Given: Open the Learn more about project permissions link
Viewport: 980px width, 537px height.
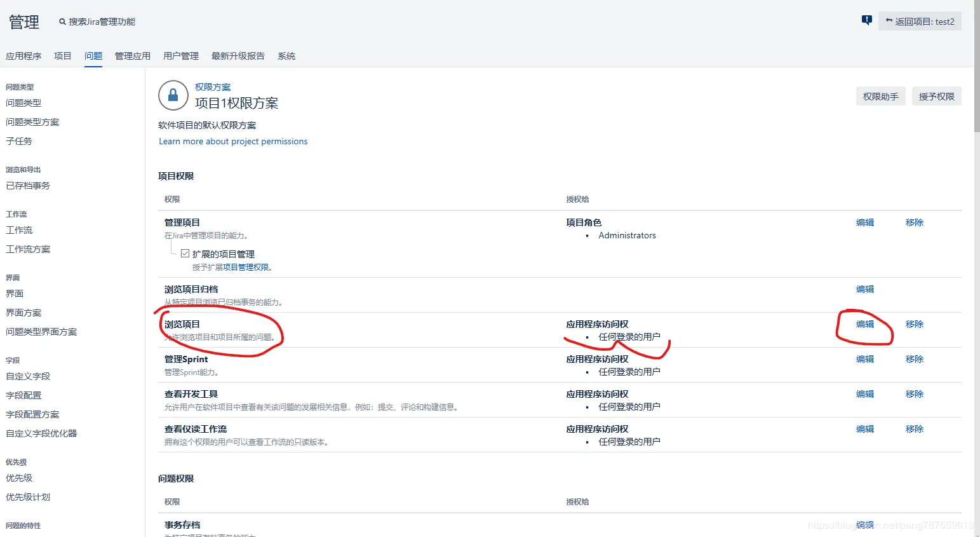Looking at the screenshot, I should tap(232, 141).
